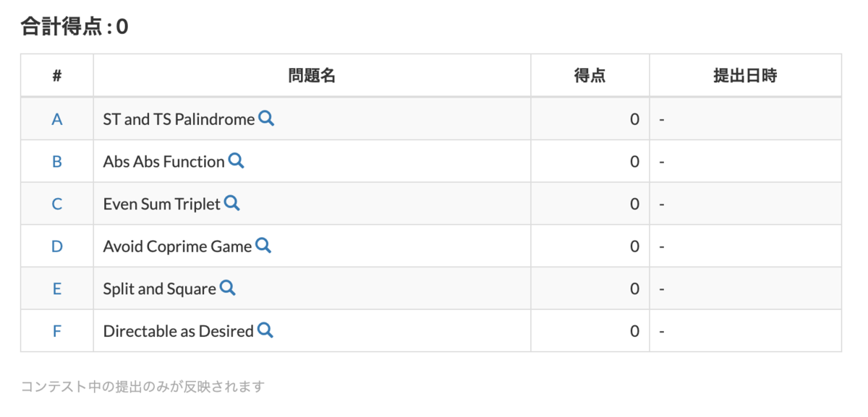
Task: Click the letter B link in the table
Action: tap(56, 161)
